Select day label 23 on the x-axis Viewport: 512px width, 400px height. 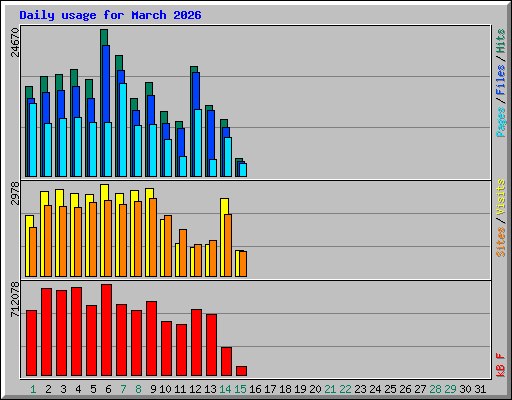click(x=360, y=389)
